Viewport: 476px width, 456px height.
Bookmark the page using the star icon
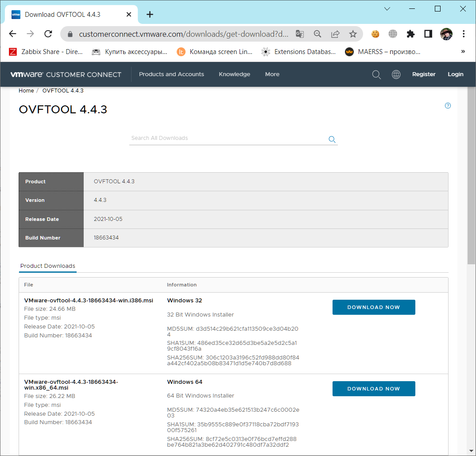[x=353, y=34]
